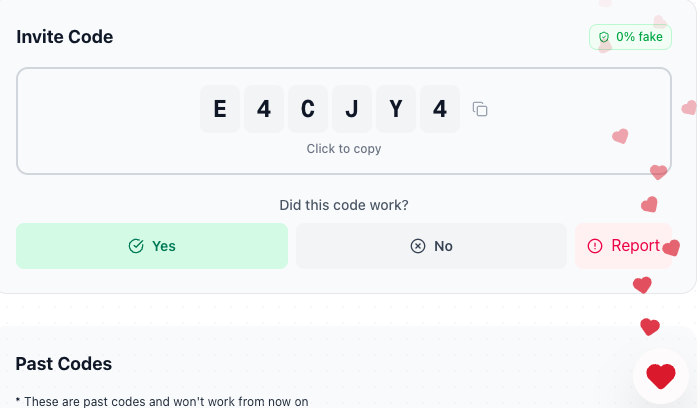Mark the code as not working with No
The image size is (700, 408).
tap(431, 246)
